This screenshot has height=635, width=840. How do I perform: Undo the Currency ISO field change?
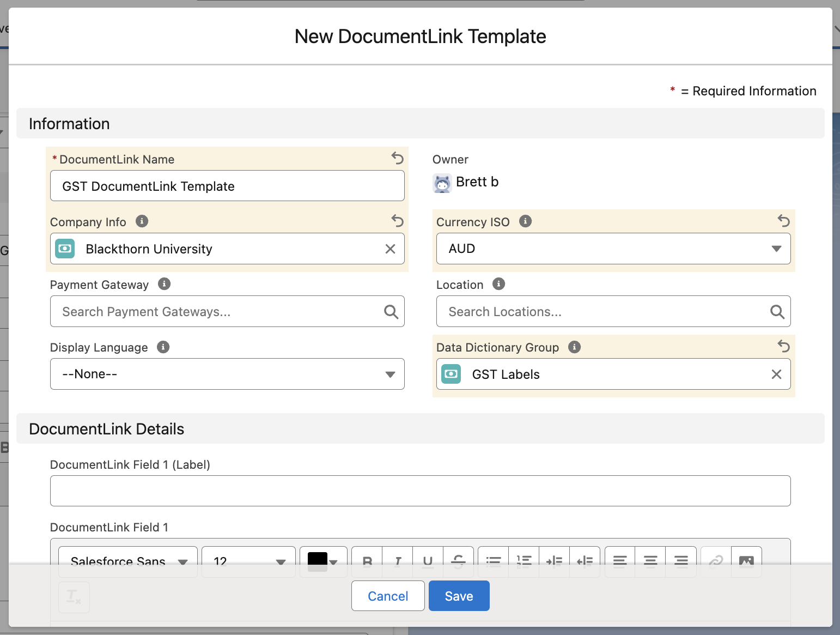tap(783, 221)
